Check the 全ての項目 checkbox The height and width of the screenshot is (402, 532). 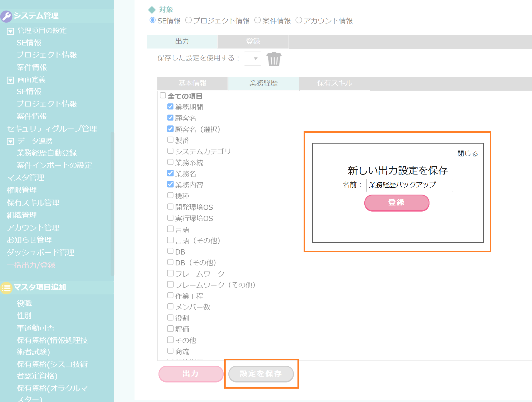[x=163, y=96]
